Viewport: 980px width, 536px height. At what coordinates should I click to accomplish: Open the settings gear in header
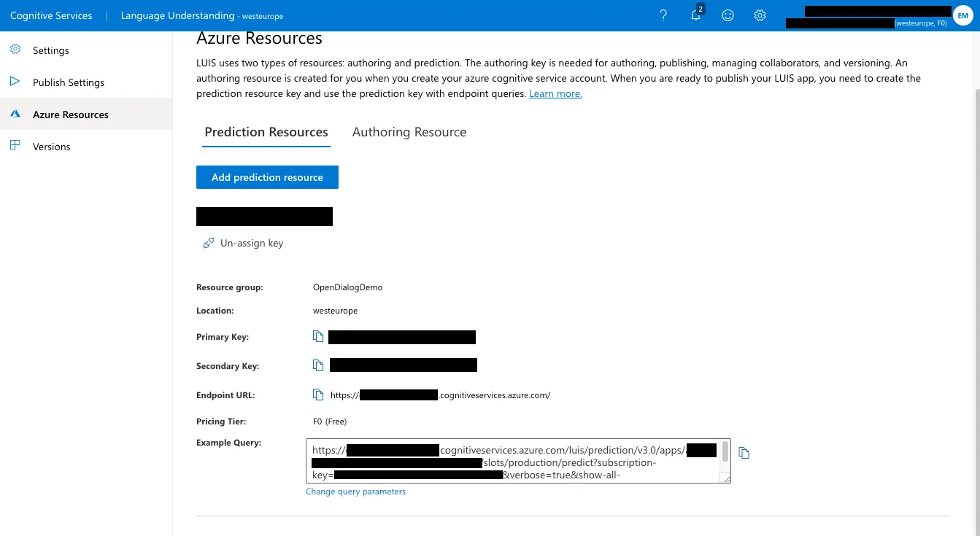760,15
